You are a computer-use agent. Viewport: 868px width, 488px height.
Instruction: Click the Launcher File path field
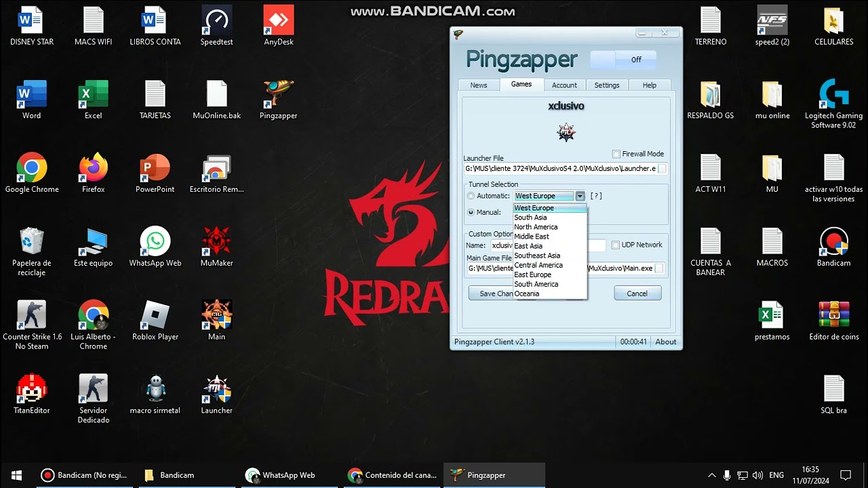(560, 168)
